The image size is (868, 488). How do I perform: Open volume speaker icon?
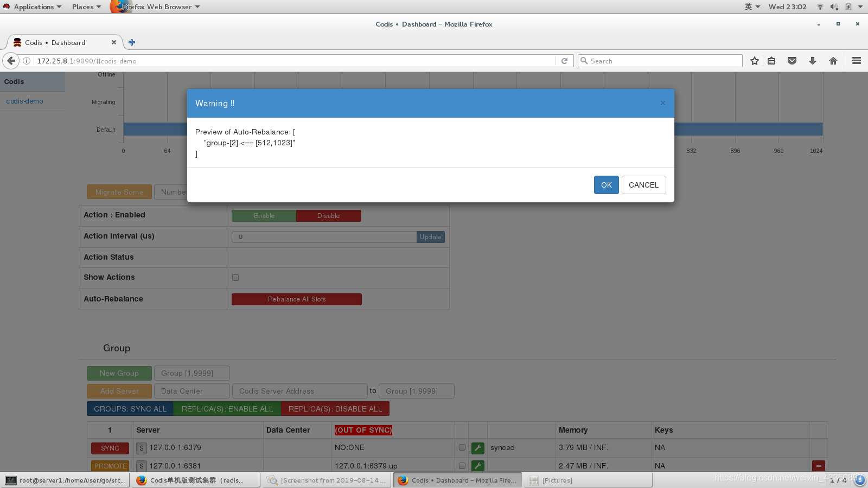[x=834, y=7]
